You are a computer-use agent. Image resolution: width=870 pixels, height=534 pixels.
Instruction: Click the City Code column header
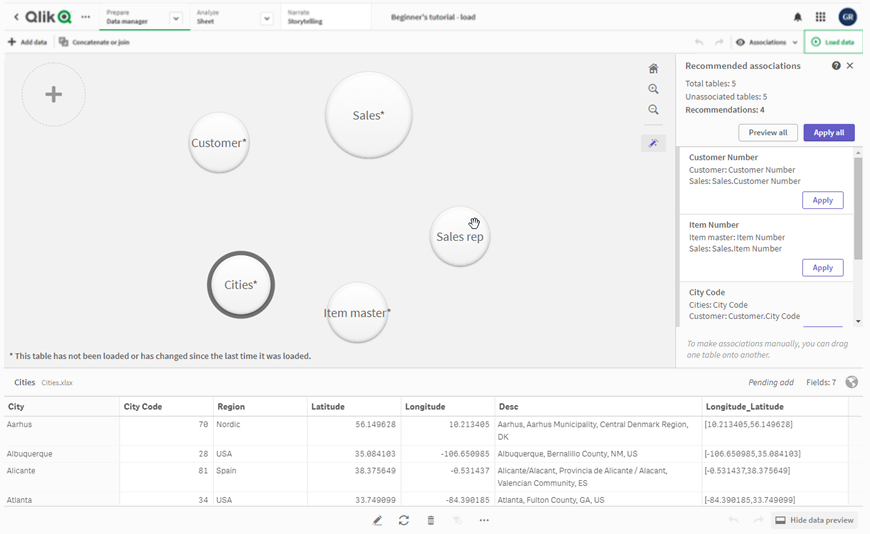tap(166, 406)
